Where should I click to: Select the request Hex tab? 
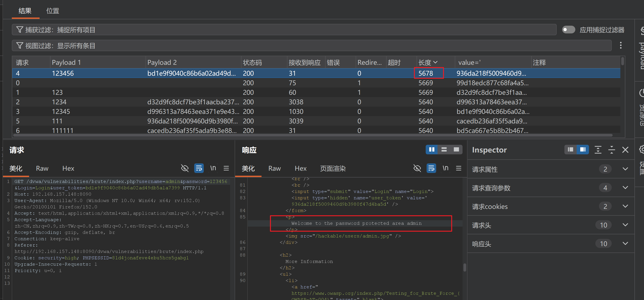[x=68, y=168]
